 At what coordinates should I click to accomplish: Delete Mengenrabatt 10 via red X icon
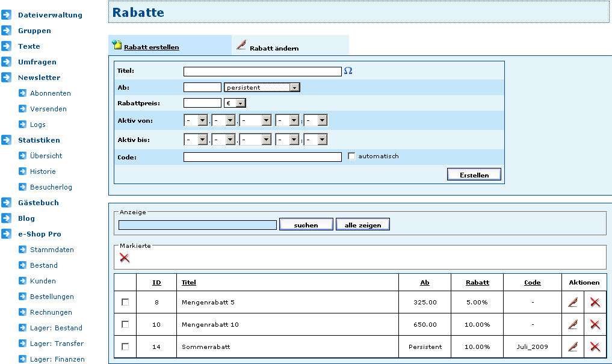point(595,324)
